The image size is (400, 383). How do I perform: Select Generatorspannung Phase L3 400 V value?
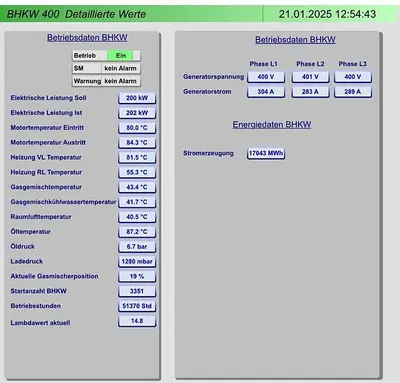point(353,77)
